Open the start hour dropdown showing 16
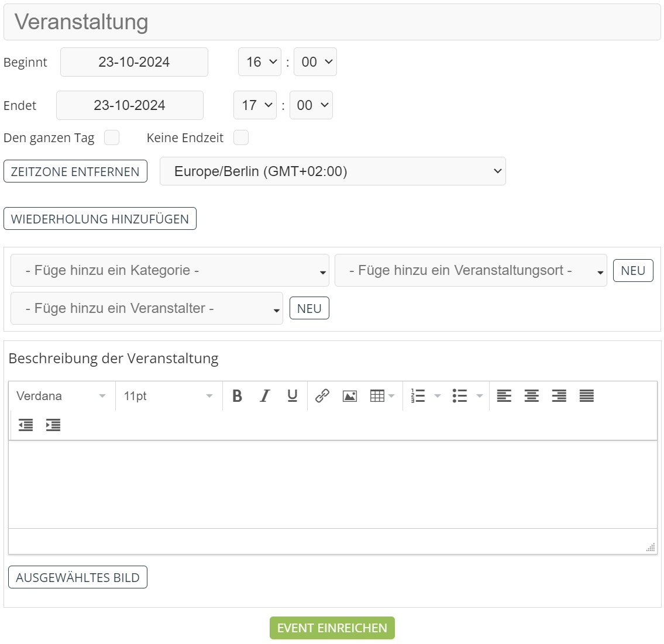The image size is (664, 644). coord(260,62)
